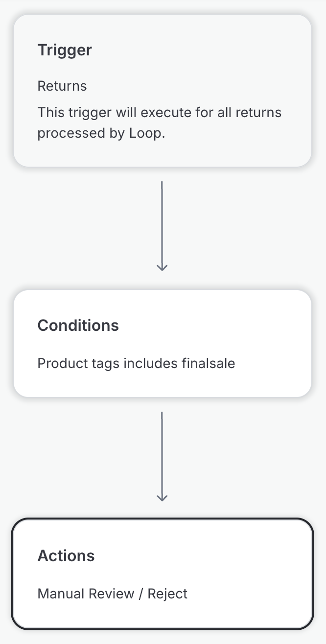
Task: Click the trigger description mentioning all returns
Action: pyautogui.click(x=159, y=113)
